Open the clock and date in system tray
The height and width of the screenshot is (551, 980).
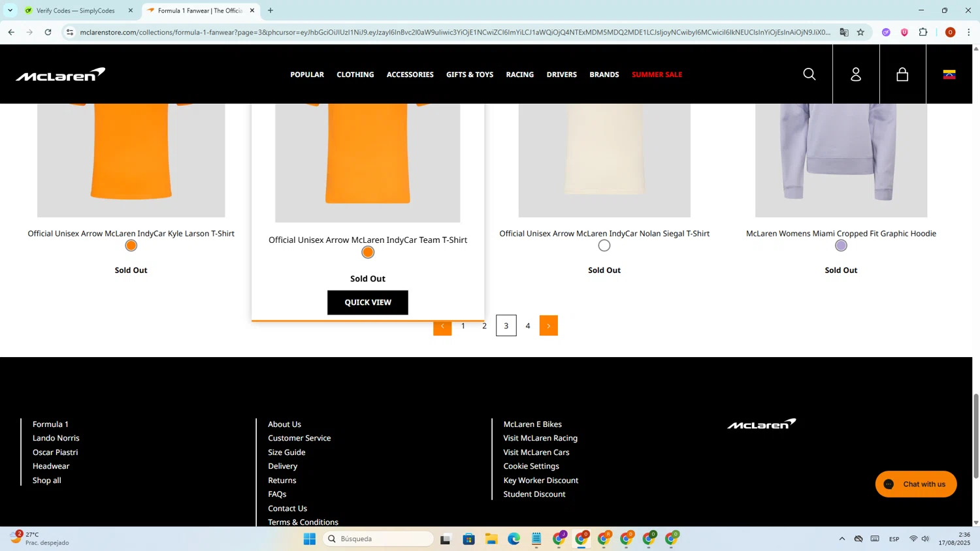[955, 539]
